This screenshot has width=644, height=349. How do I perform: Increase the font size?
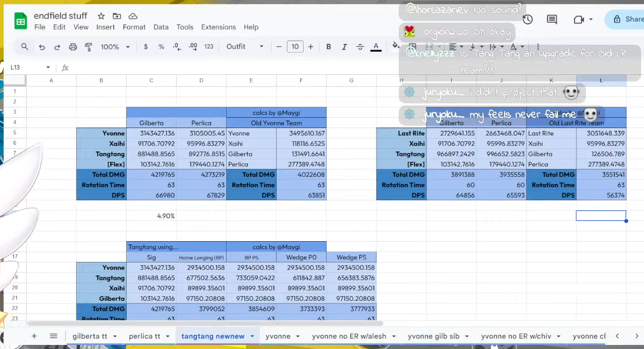pos(311,47)
